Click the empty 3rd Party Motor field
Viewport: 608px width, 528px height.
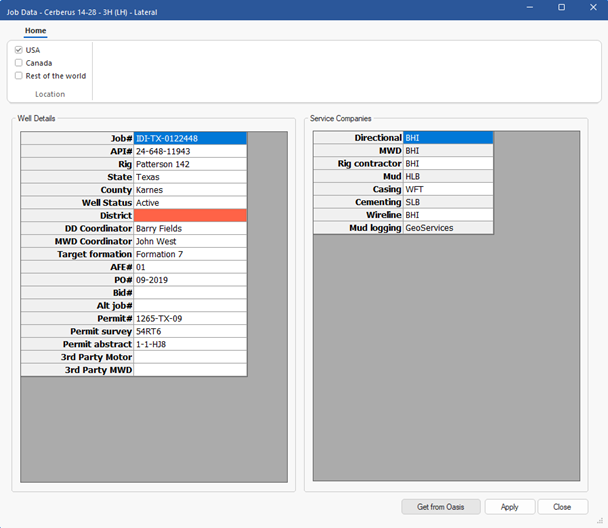pyautogui.click(x=190, y=357)
